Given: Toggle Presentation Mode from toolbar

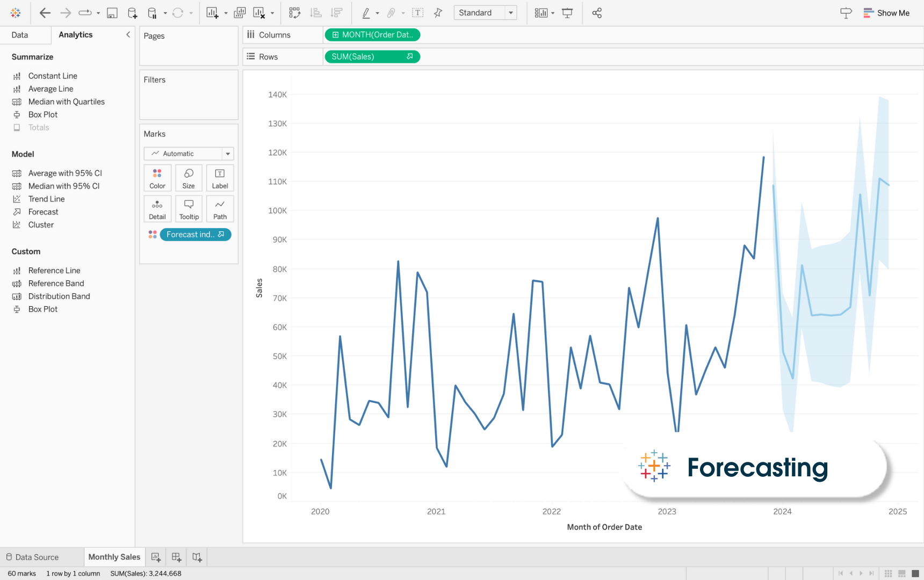Looking at the screenshot, I should coord(567,13).
